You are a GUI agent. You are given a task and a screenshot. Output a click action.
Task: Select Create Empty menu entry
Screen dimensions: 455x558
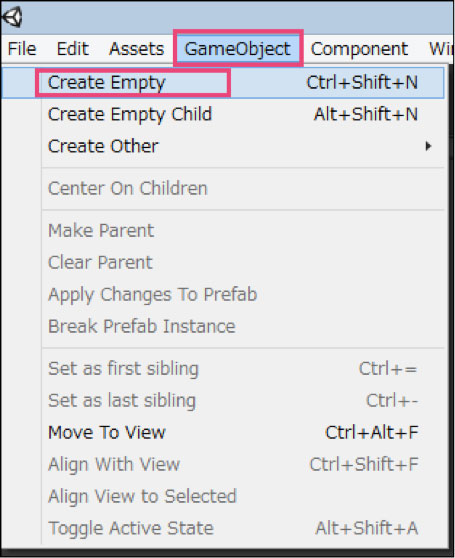(x=223, y=83)
